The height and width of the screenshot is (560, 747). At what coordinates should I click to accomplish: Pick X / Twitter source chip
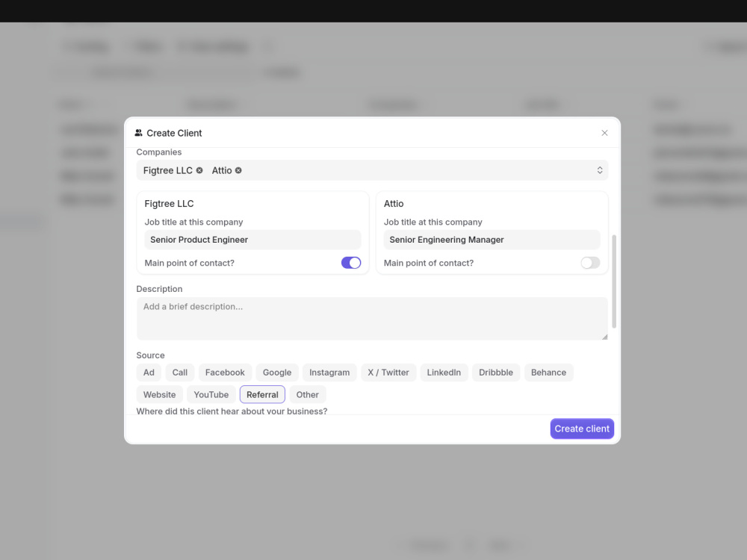388,373
